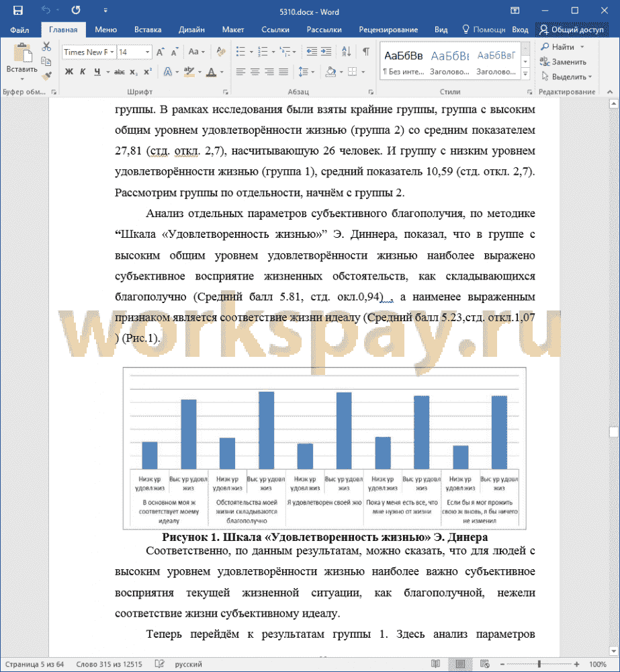Image resolution: width=620 pixels, height=672 pixels.
Task: Clear all formatting from the selection
Action: (221, 52)
